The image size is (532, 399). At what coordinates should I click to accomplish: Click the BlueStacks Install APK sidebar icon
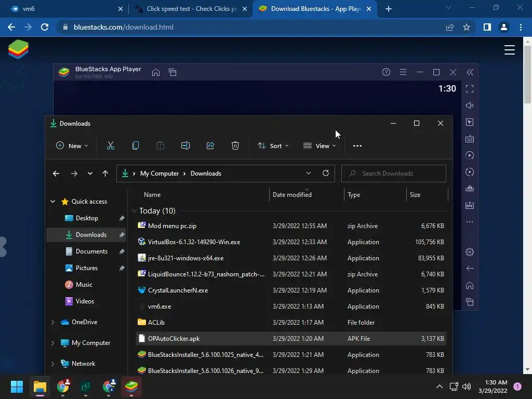point(470,205)
